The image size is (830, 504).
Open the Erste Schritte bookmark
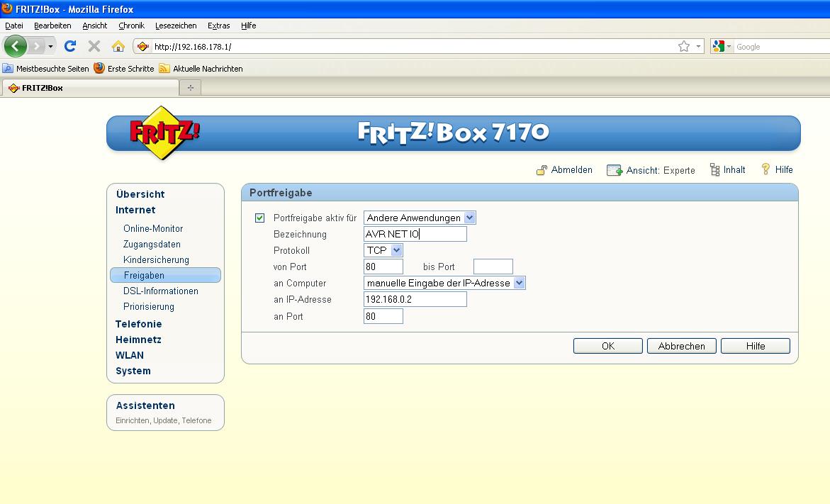[124, 69]
